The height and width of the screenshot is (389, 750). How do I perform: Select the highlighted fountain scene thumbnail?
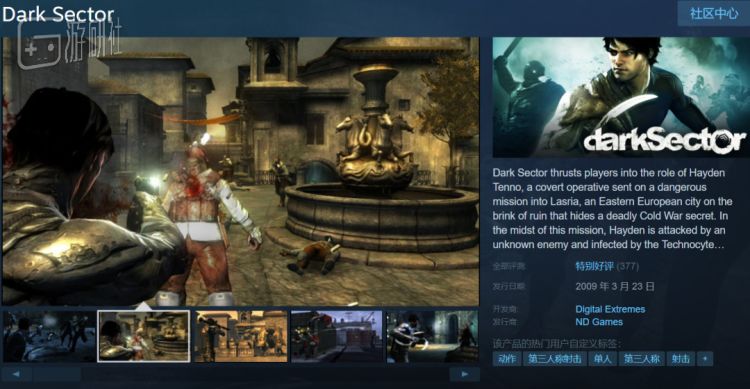pos(143,336)
